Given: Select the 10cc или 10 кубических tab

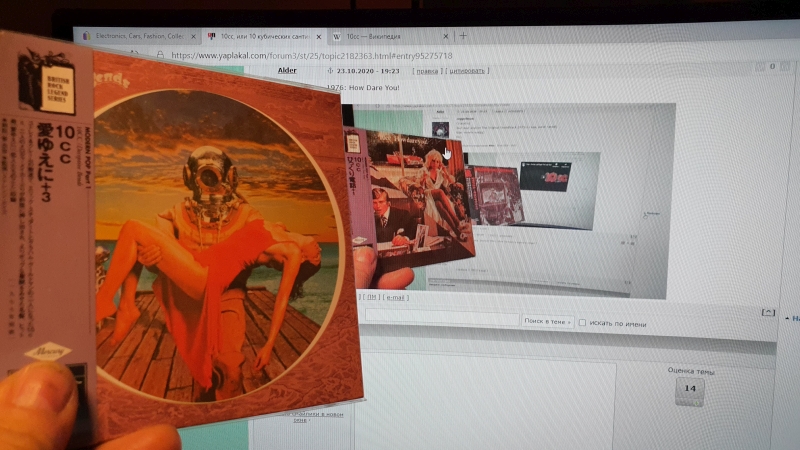Looking at the screenshot, I should 264,37.
